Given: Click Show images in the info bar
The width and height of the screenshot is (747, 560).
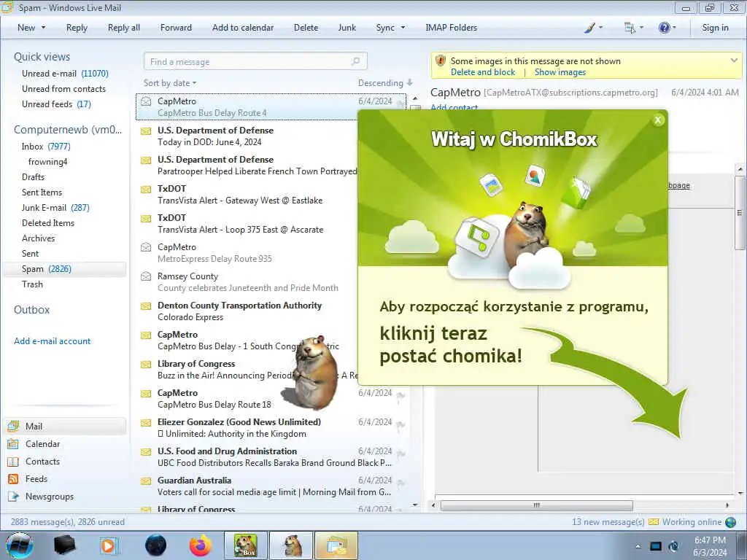Looking at the screenshot, I should tap(560, 72).
